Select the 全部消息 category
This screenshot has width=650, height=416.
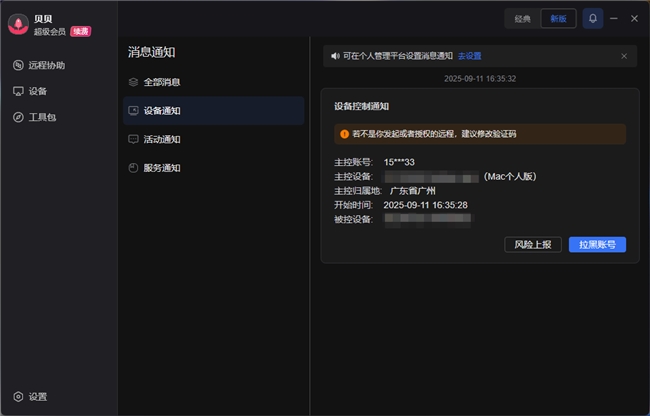click(x=161, y=82)
